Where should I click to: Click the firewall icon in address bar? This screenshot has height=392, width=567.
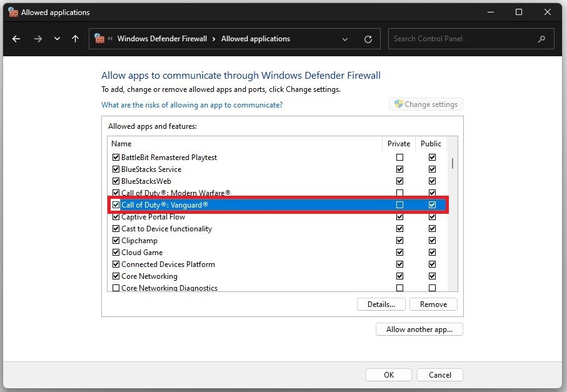click(x=99, y=39)
